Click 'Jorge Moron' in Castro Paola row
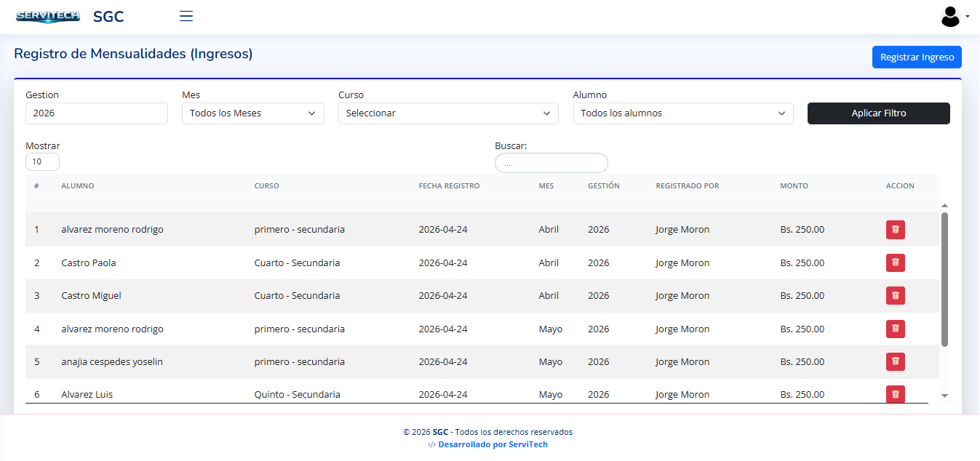Screen dimensions: 980x461 (x=682, y=263)
